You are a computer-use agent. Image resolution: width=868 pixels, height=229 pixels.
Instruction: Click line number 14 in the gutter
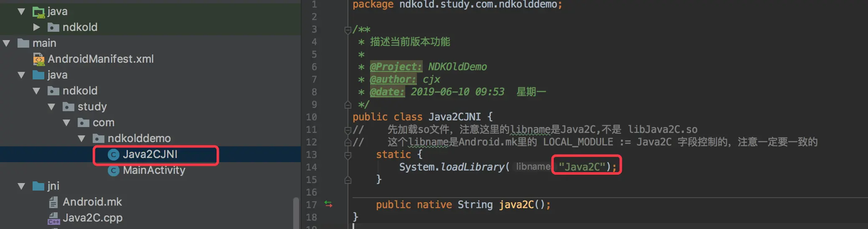311,167
